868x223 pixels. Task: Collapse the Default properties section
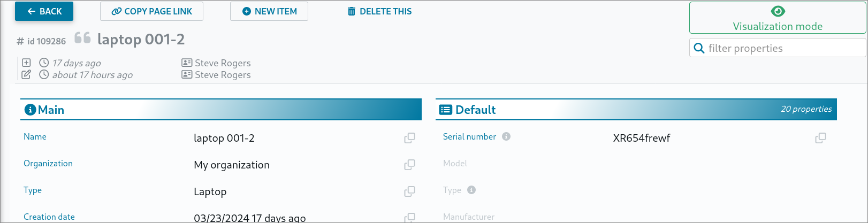pyautogui.click(x=636, y=110)
